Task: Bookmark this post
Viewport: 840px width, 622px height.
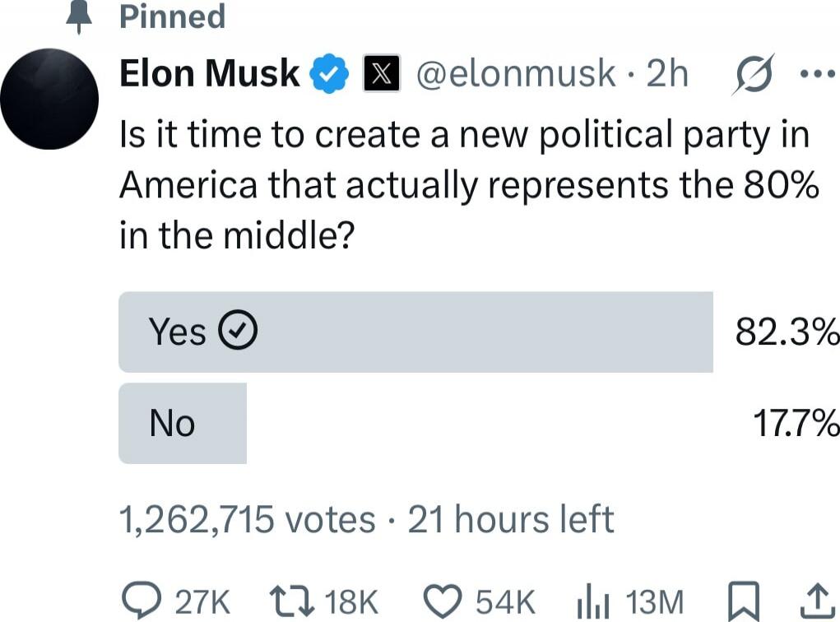Action: pos(744,601)
